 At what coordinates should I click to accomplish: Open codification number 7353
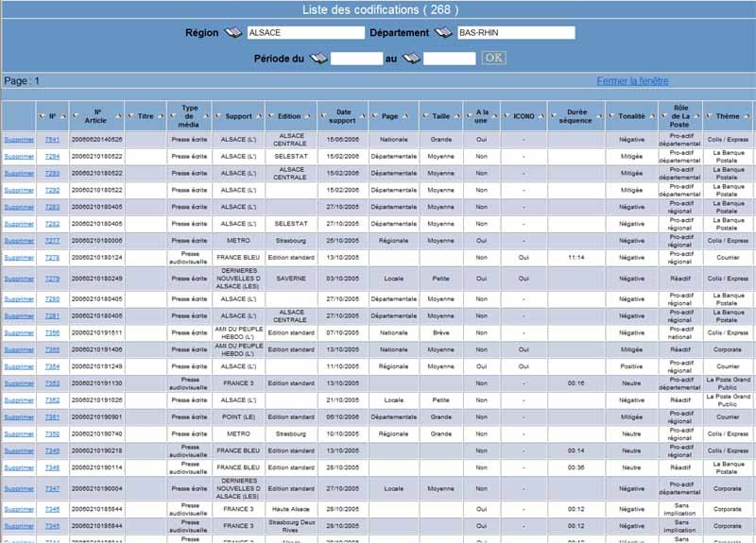52,383
